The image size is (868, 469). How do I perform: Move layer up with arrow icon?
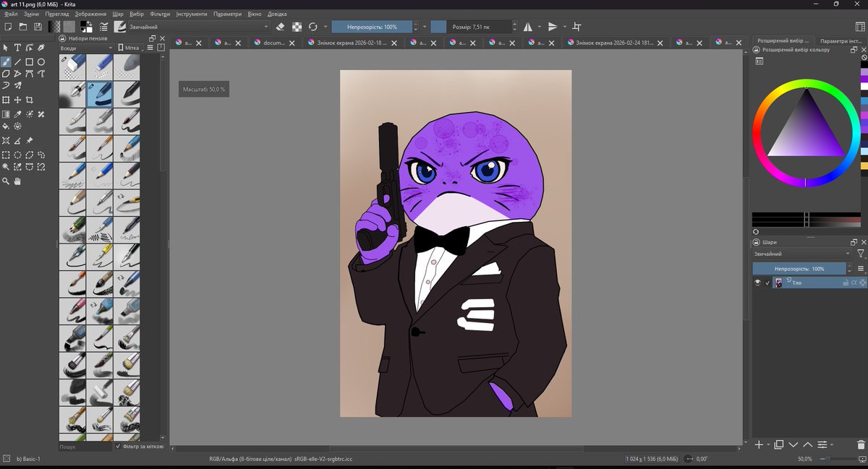tap(807, 444)
